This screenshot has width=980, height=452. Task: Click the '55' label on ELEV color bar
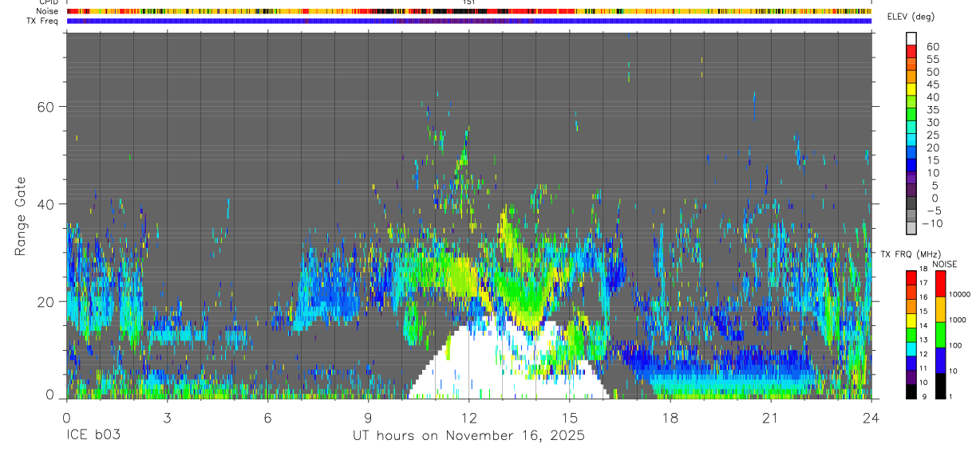click(x=932, y=59)
